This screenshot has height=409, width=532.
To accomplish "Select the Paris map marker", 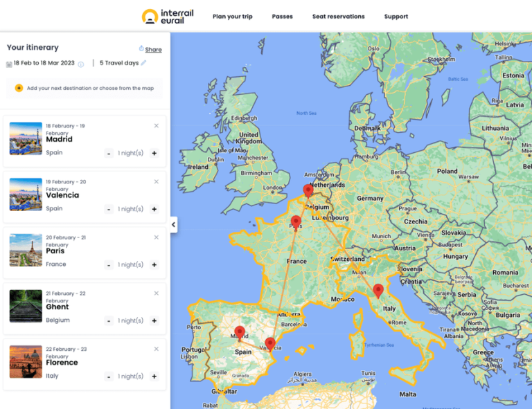I will [296, 222].
